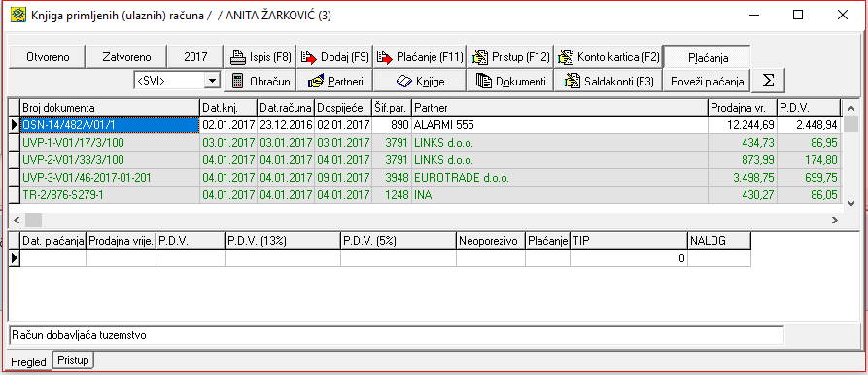
Task: Click the documents icon on Dokumenti
Action: (484, 81)
